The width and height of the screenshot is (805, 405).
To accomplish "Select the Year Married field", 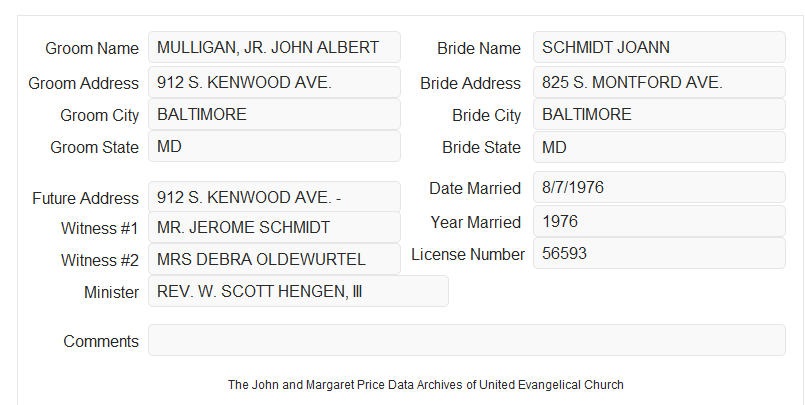I will coord(659,221).
